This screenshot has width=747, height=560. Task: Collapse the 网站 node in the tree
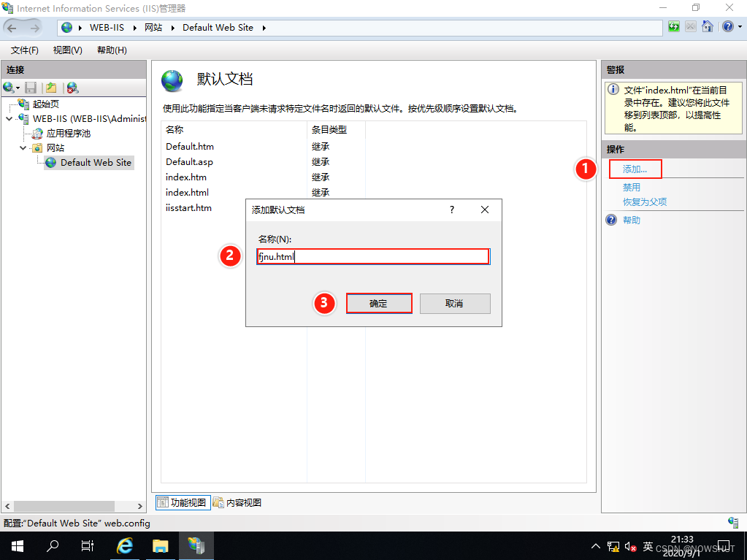(x=23, y=147)
